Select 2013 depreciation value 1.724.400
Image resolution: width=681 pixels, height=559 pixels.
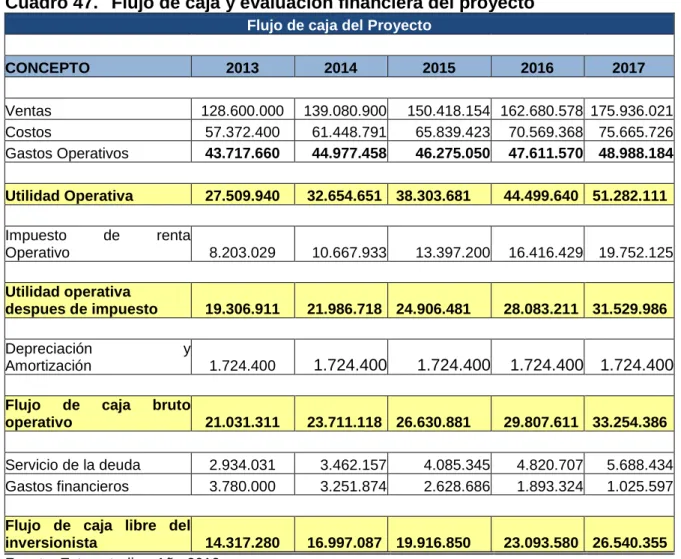point(242,366)
